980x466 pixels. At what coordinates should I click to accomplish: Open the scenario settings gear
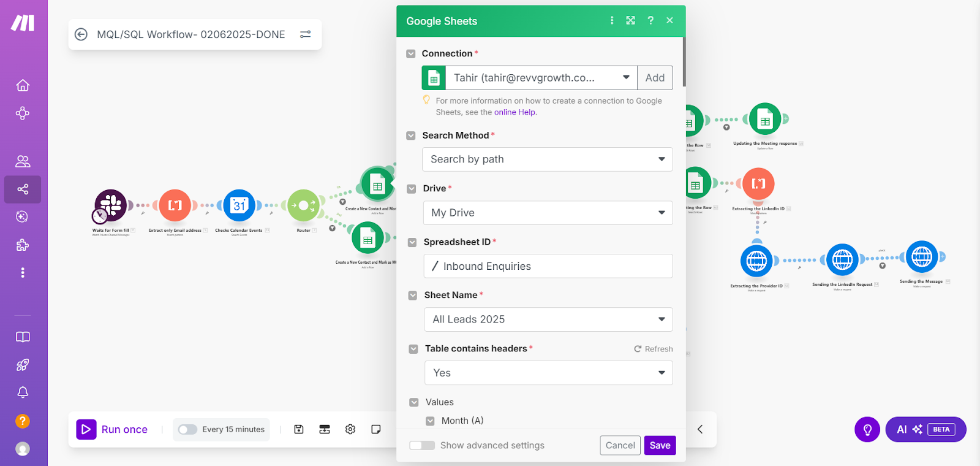[350, 429]
